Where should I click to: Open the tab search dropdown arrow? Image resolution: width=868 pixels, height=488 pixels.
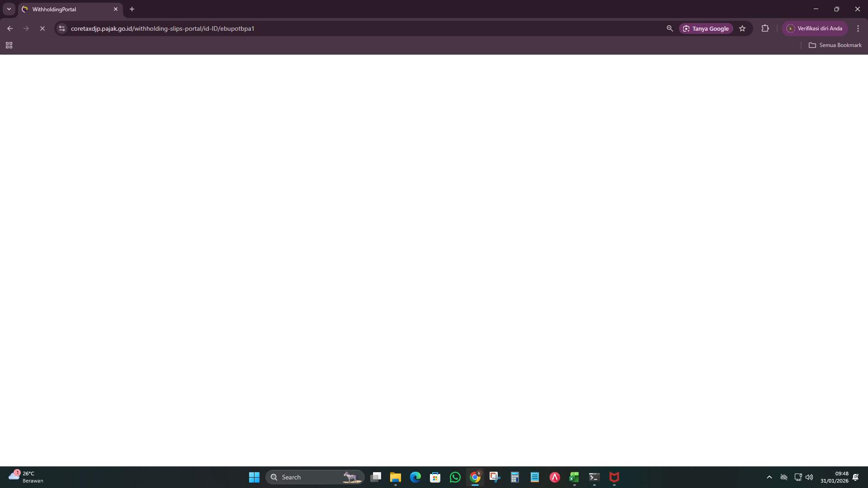(9, 9)
